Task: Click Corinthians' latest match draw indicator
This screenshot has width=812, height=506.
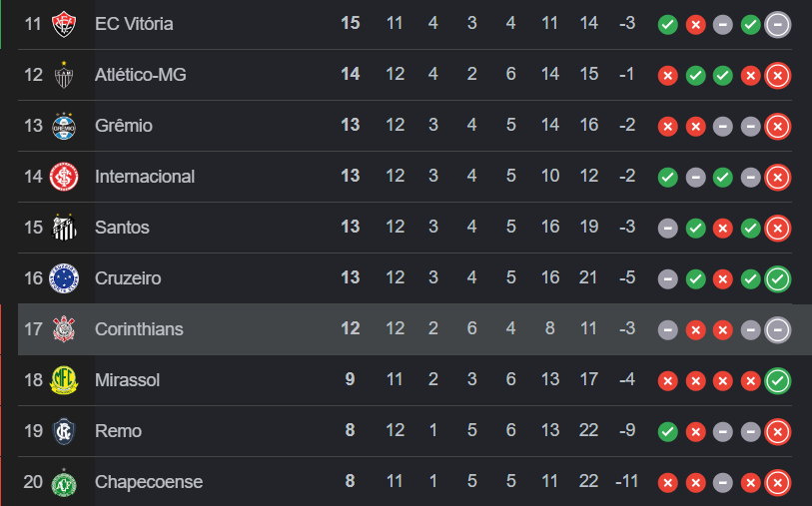Action: coord(778,329)
